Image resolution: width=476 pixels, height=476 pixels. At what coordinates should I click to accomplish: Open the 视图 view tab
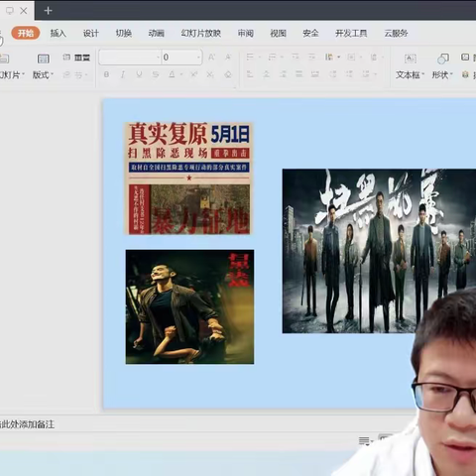click(x=278, y=33)
